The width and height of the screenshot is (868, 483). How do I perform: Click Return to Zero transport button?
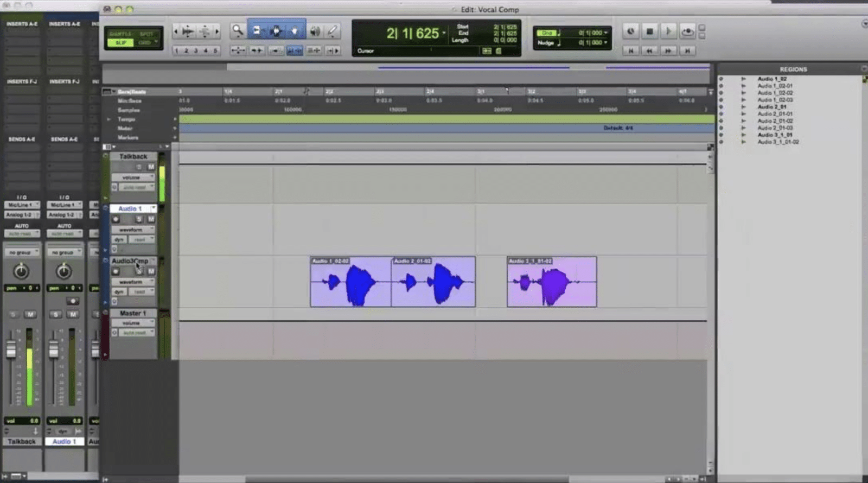coord(630,50)
